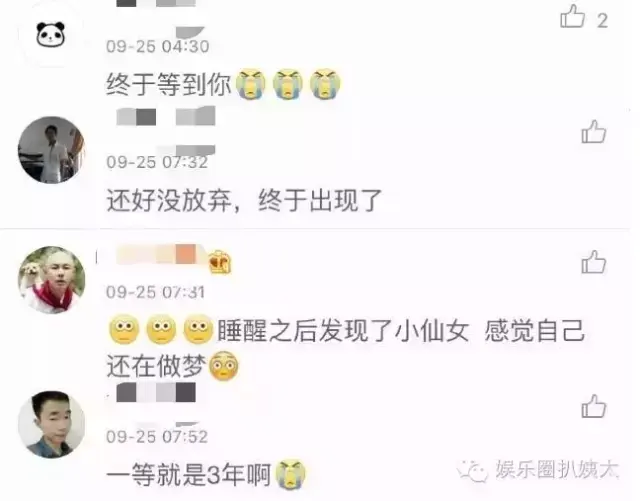
Task: Click the 09-25 07:52 timestamp
Action: (157, 437)
